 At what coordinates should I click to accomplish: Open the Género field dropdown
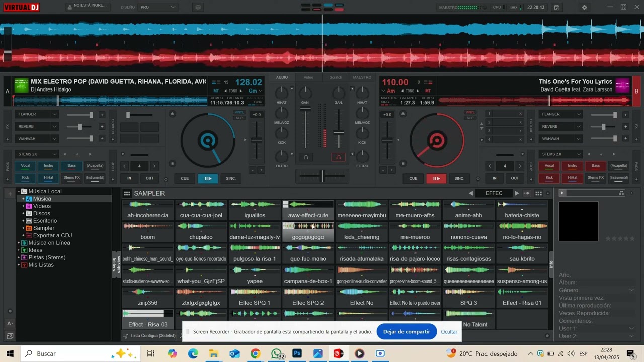(x=632, y=290)
